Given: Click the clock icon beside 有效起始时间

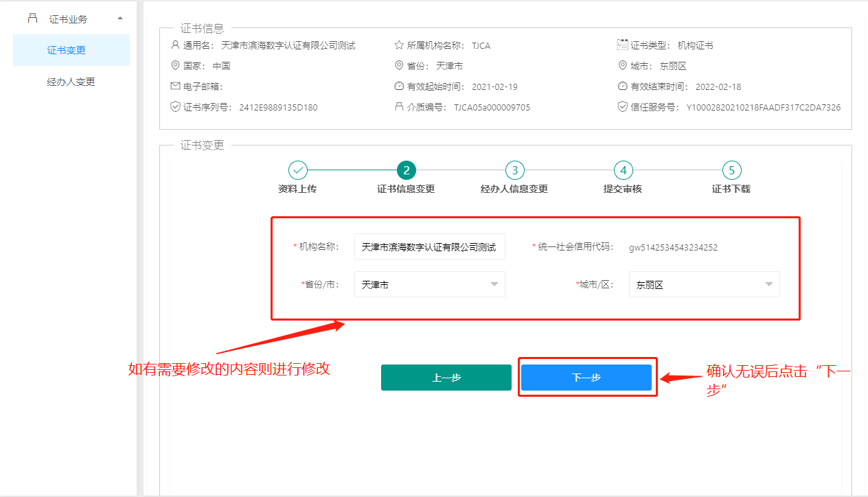Looking at the screenshot, I should [399, 86].
